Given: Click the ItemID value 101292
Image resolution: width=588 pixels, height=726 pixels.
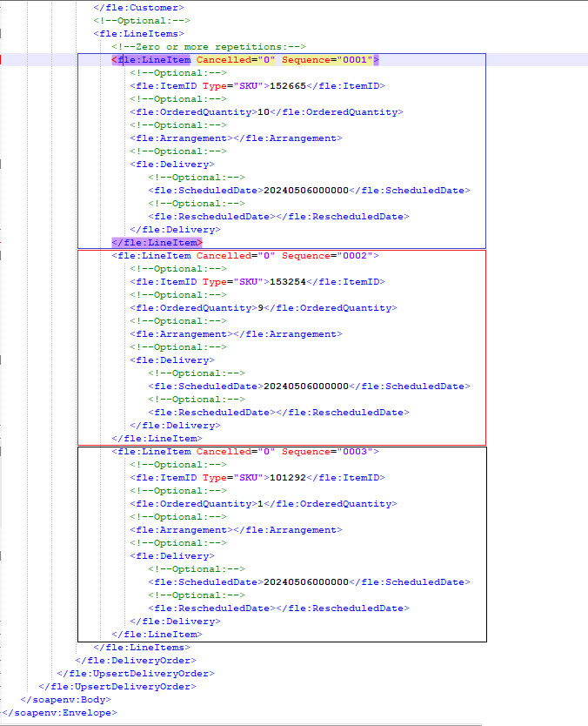Looking at the screenshot, I should (x=287, y=478).
